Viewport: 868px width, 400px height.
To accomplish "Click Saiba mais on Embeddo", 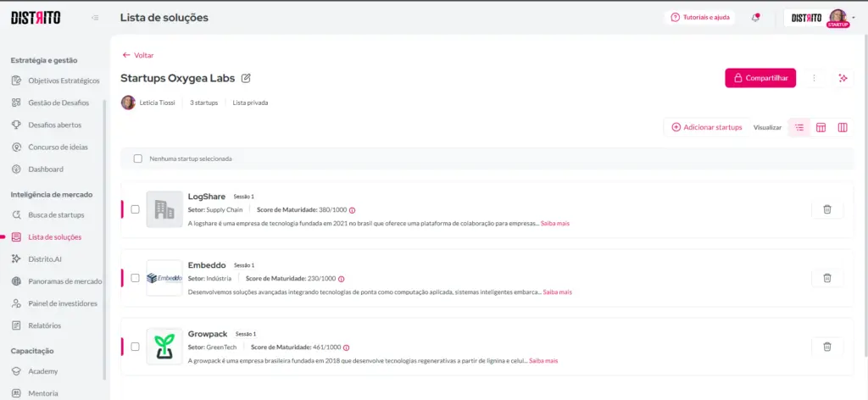I will tap(558, 292).
